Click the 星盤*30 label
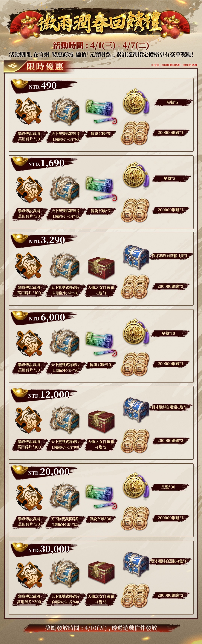This screenshot has height=644, width=202. (x=168, y=487)
